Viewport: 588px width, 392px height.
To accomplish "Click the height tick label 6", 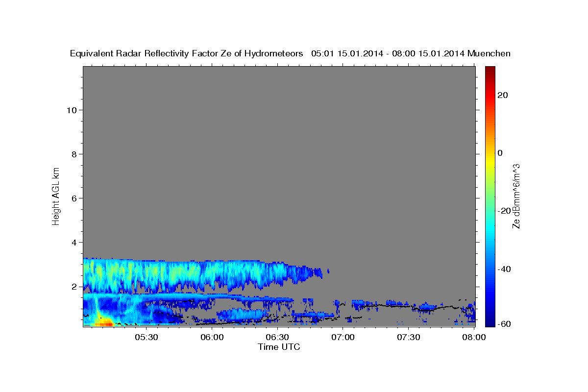I will click(x=74, y=198).
